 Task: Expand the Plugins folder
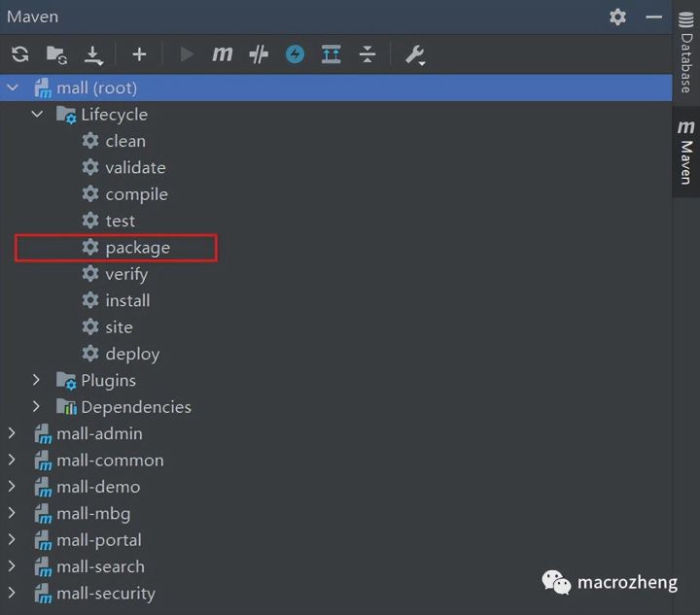36,380
